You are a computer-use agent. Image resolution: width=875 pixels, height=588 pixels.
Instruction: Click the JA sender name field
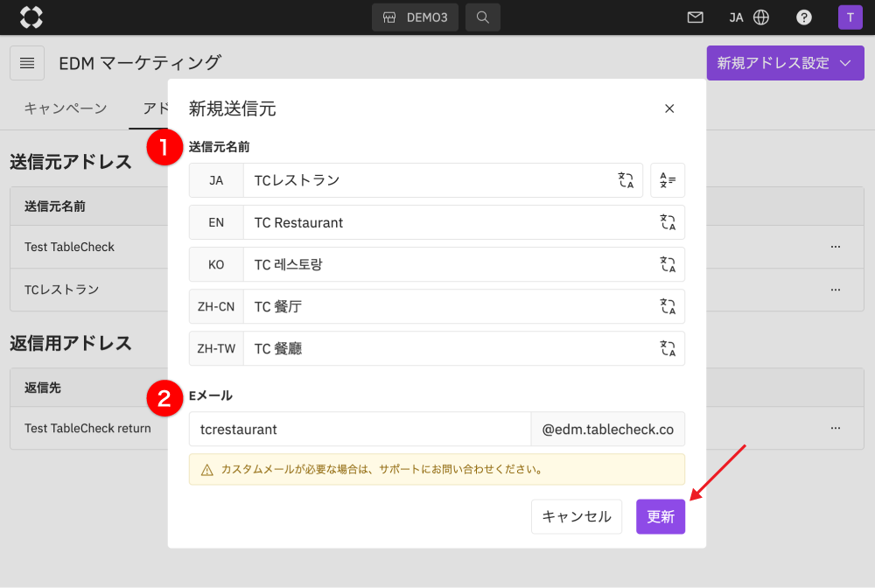click(x=430, y=180)
